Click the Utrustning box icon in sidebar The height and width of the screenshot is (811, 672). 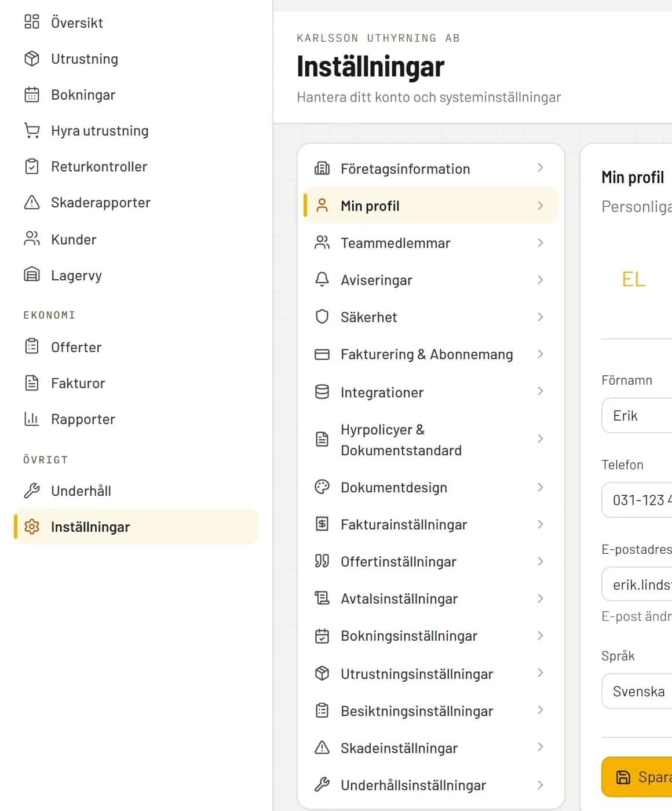click(x=32, y=59)
